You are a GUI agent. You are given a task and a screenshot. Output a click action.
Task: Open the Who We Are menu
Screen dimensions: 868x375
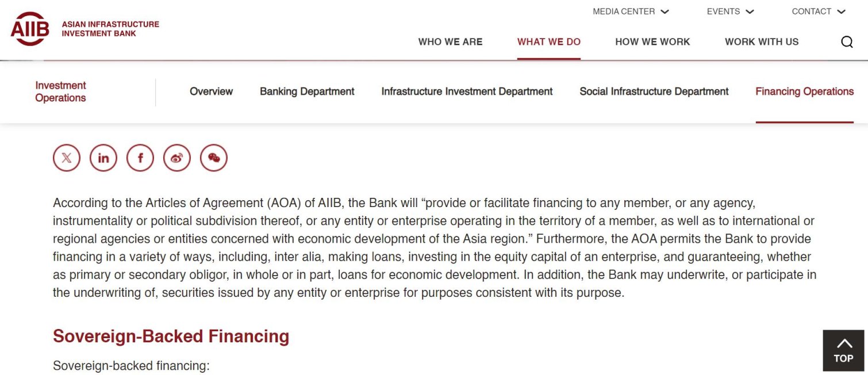pos(450,42)
